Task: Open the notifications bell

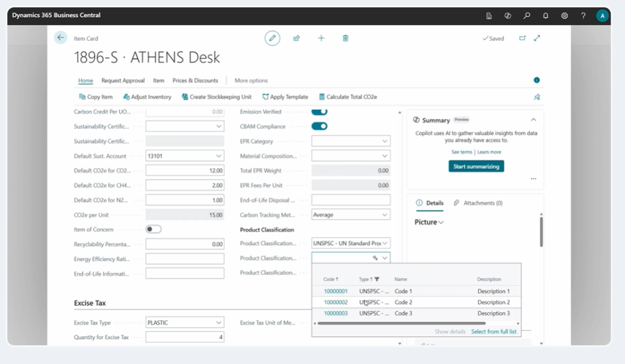Action: (546, 16)
